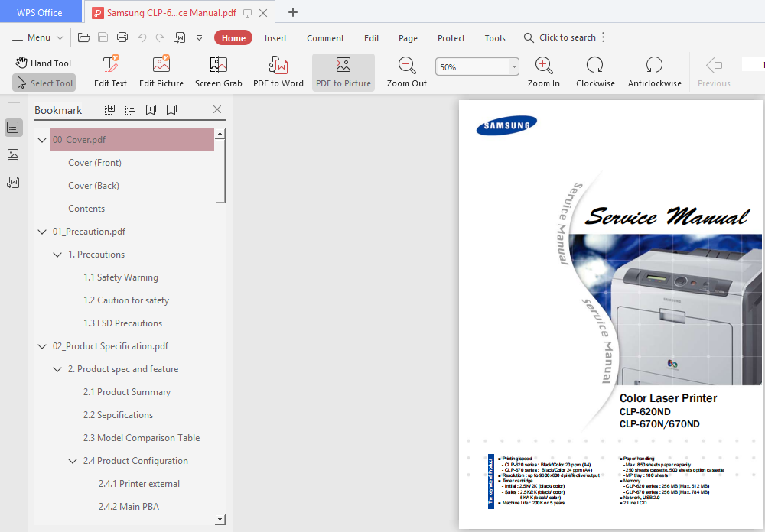The height and width of the screenshot is (532, 765).
Task: Click the Edit Text tool
Action: coord(110,72)
